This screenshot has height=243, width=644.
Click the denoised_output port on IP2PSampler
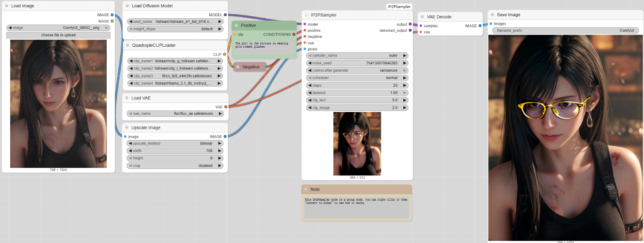click(410, 30)
